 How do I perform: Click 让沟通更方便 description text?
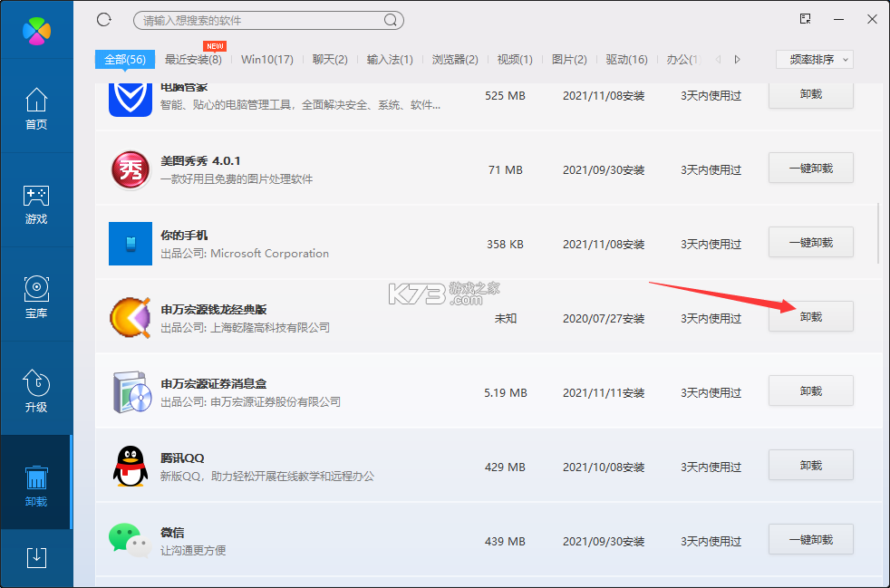(193, 550)
